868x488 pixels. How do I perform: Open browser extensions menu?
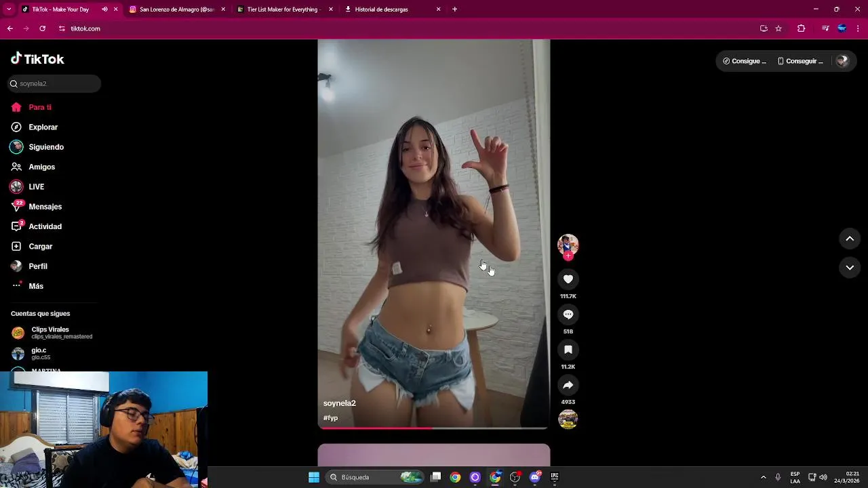[801, 28]
